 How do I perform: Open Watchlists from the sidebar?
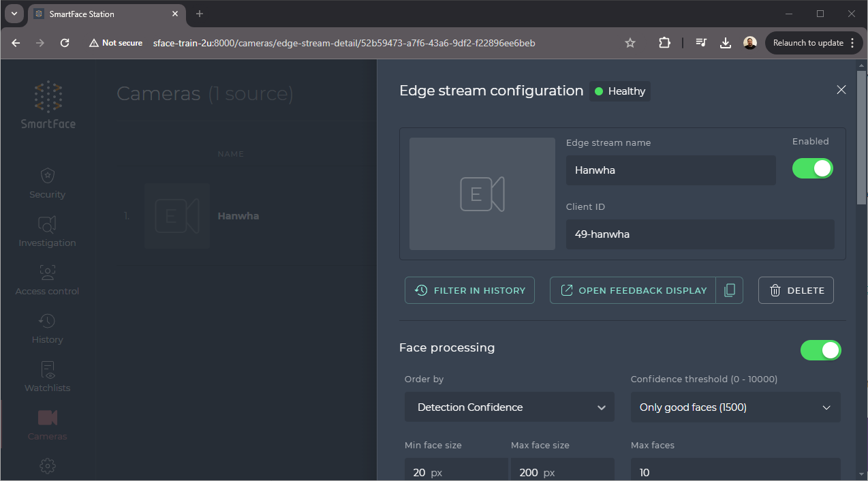47,377
